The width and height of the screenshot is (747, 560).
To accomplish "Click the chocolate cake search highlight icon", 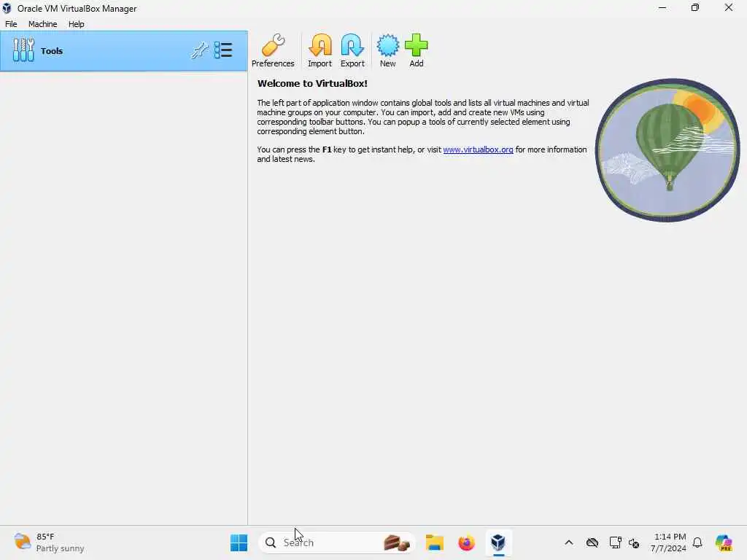I will tap(397, 542).
